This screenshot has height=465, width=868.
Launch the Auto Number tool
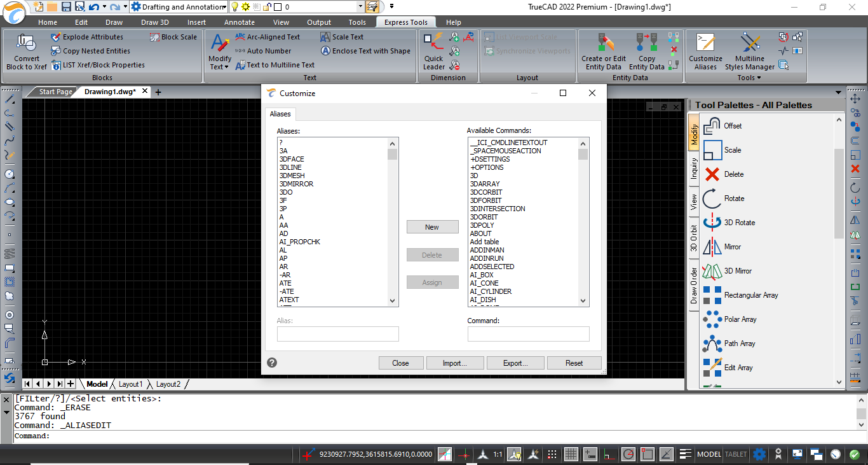[x=263, y=51]
